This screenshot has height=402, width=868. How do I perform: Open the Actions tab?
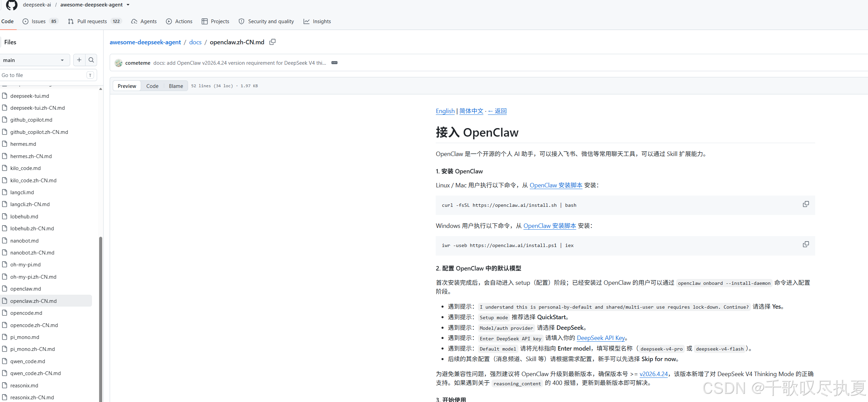179,21
